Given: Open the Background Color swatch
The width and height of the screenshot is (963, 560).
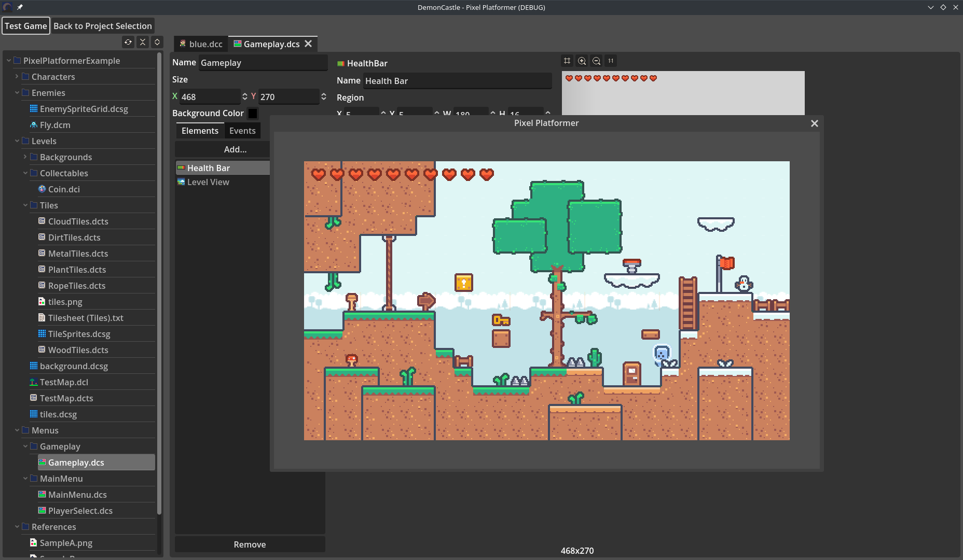Looking at the screenshot, I should [253, 113].
